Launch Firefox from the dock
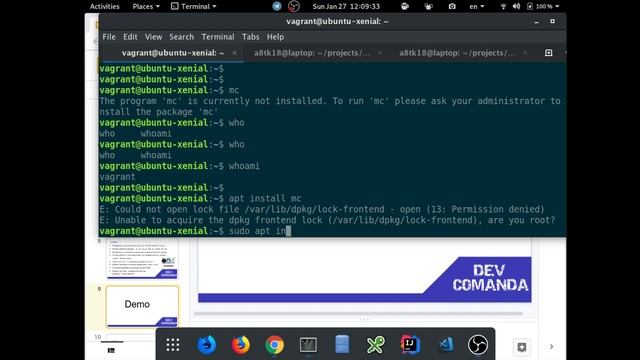The width and height of the screenshot is (640, 360). pyautogui.click(x=241, y=345)
